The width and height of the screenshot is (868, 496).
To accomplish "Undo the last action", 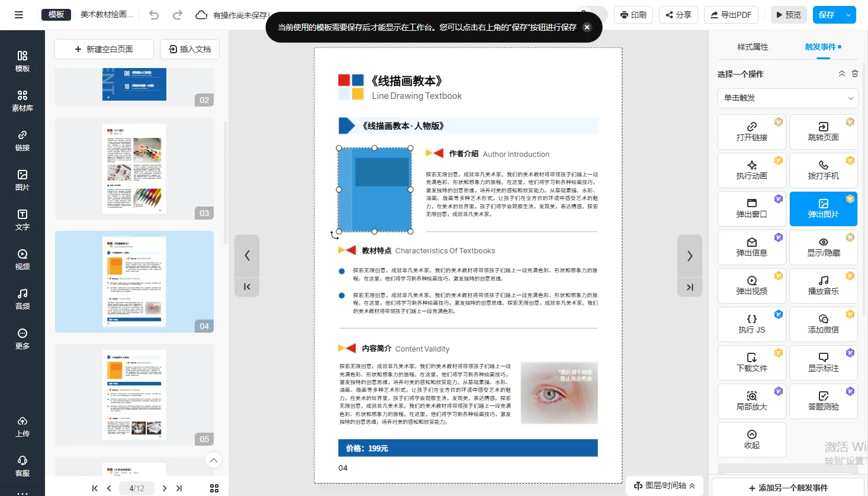I will 154,15.
